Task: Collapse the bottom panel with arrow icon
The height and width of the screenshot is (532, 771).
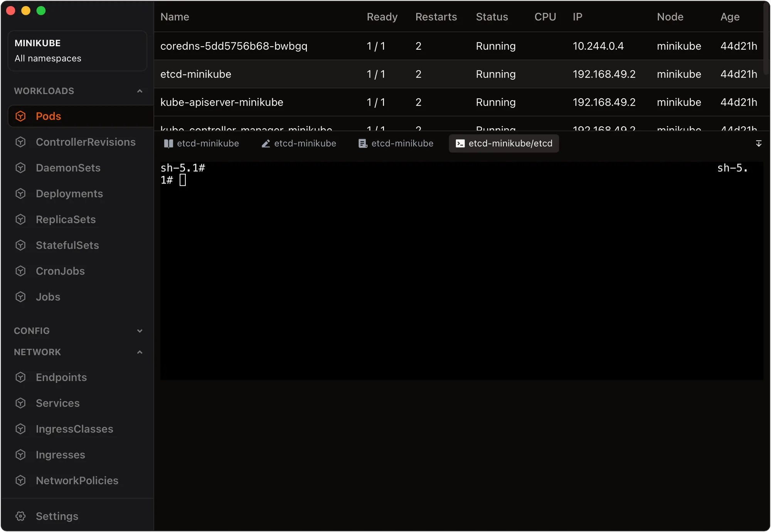Action: coord(758,143)
